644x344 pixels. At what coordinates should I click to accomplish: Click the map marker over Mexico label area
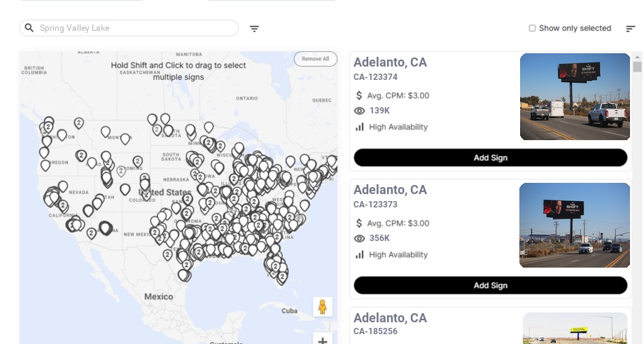point(183,275)
